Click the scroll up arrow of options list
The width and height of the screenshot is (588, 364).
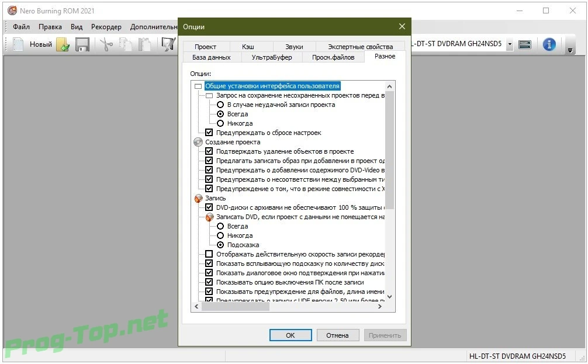point(390,86)
